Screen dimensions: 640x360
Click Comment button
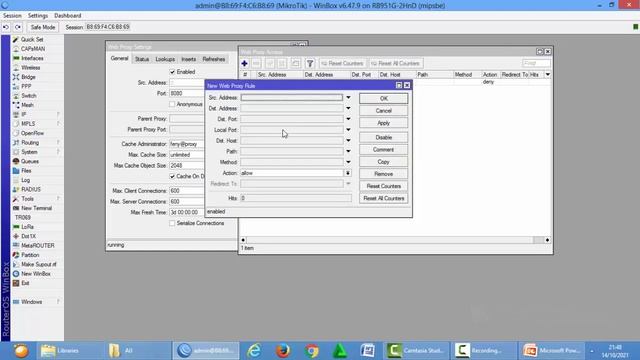383,150
